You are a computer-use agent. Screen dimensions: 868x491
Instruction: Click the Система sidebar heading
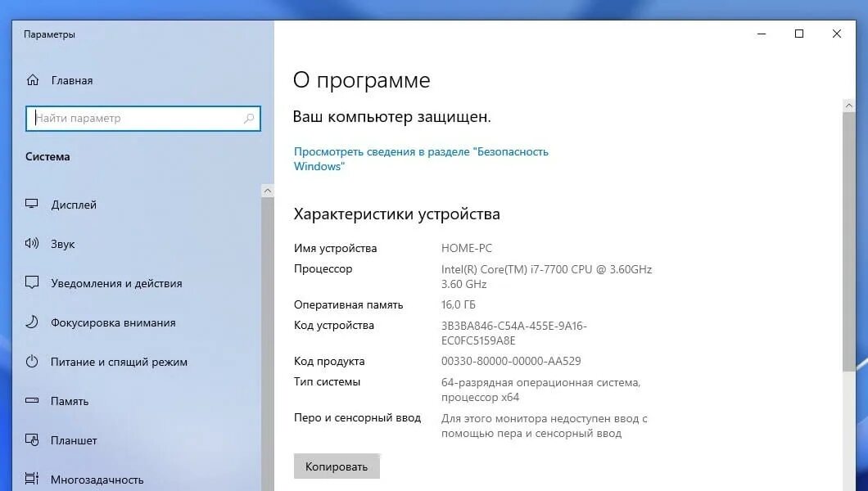[x=47, y=156]
